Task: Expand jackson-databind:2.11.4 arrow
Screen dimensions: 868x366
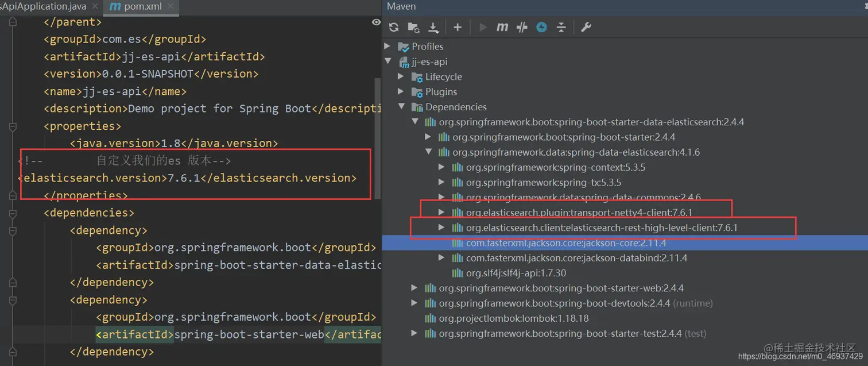Action: pyautogui.click(x=441, y=258)
